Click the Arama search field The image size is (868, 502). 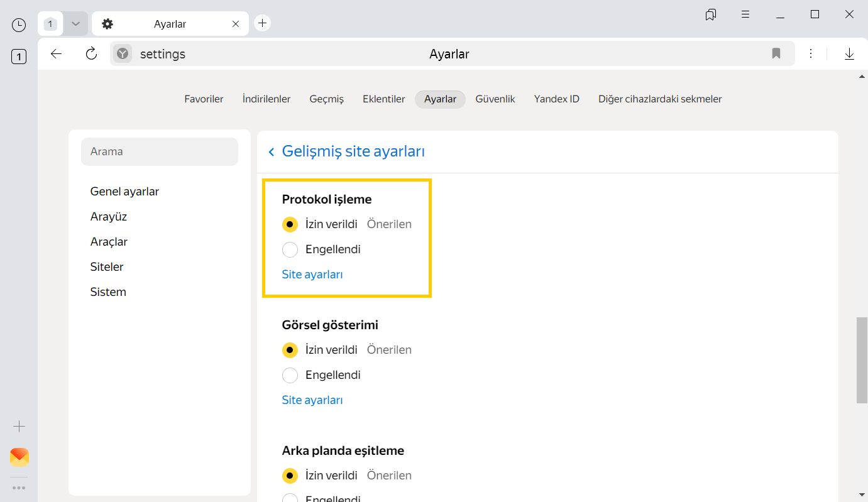(160, 151)
